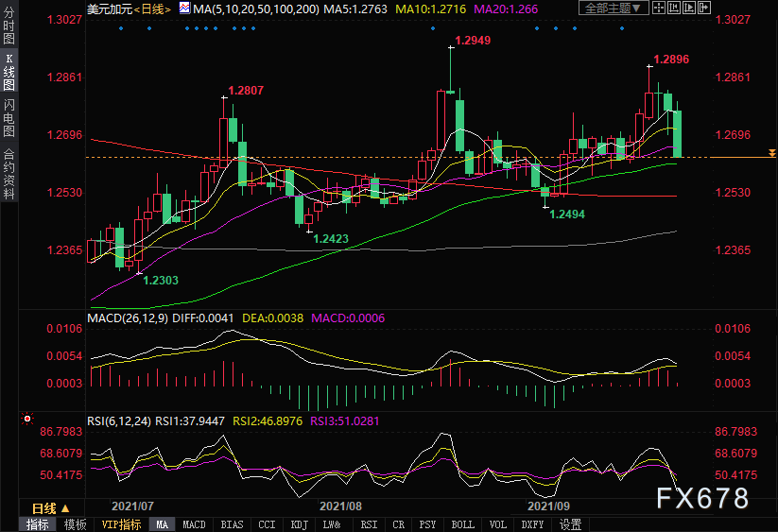Screen dimensions: 778x532
Task: Select the BOLL indicator
Action: coord(462,524)
